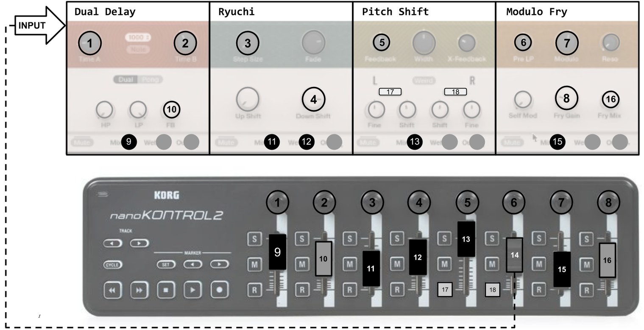Click the Fast Forward transport button
Screen dimensions: 644x330
click(139, 290)
